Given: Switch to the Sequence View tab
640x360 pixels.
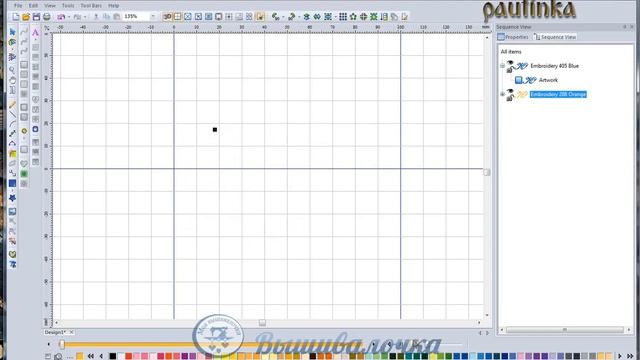Looking at the screenshot, I should pyautogui.click(x=555, y=37).
